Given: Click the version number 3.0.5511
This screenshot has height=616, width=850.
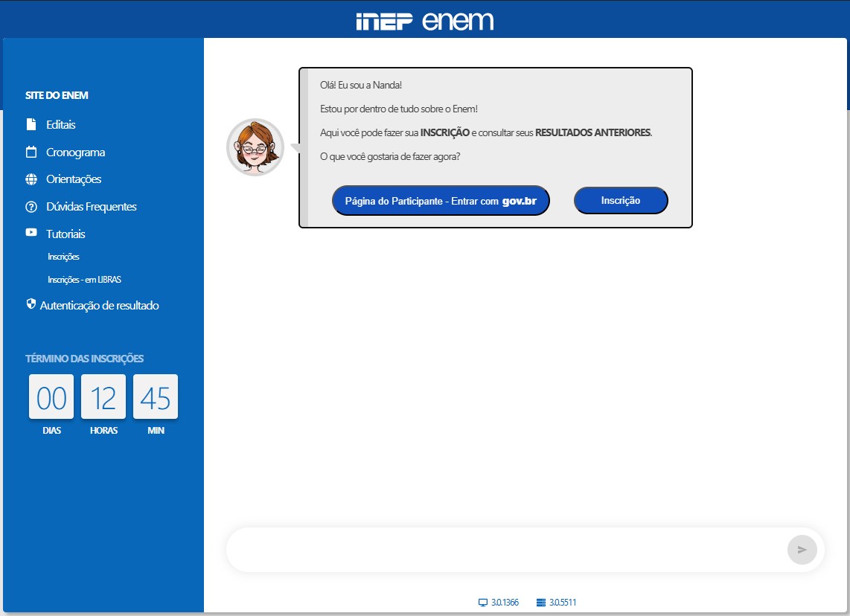Looking at the screenshot, I should 563,603.
